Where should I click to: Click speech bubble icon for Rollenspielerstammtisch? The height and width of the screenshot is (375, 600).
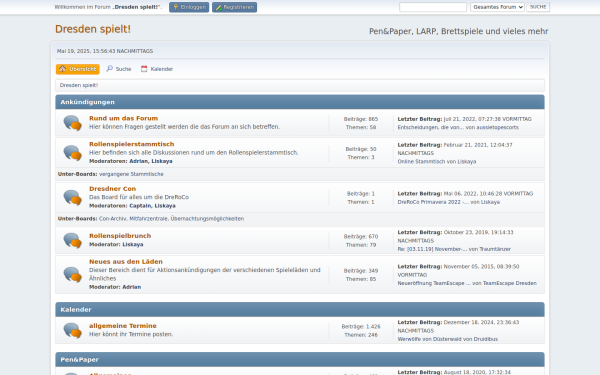click(73, 153)
